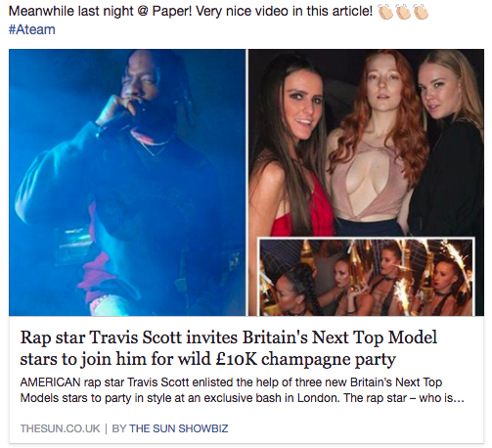This screenshot has height=448, width=492.
Task: Click the third clapping hands emoji
Action: point(421,12)
